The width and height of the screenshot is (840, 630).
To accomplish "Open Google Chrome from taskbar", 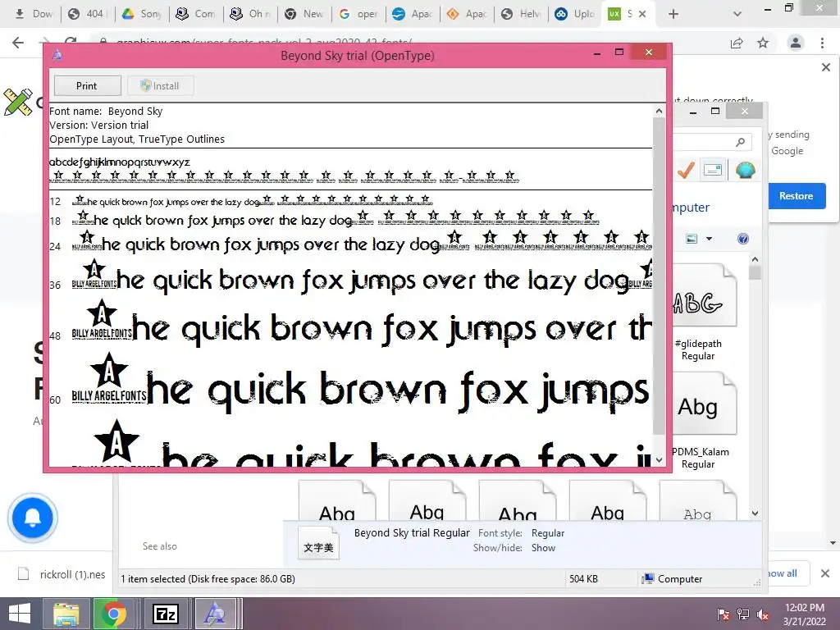I will click(113, 614).
